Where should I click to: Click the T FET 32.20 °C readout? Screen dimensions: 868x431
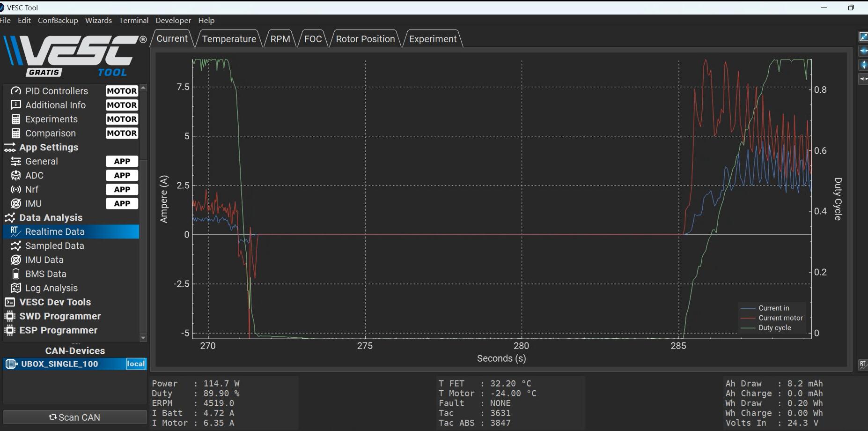point(485,384)
